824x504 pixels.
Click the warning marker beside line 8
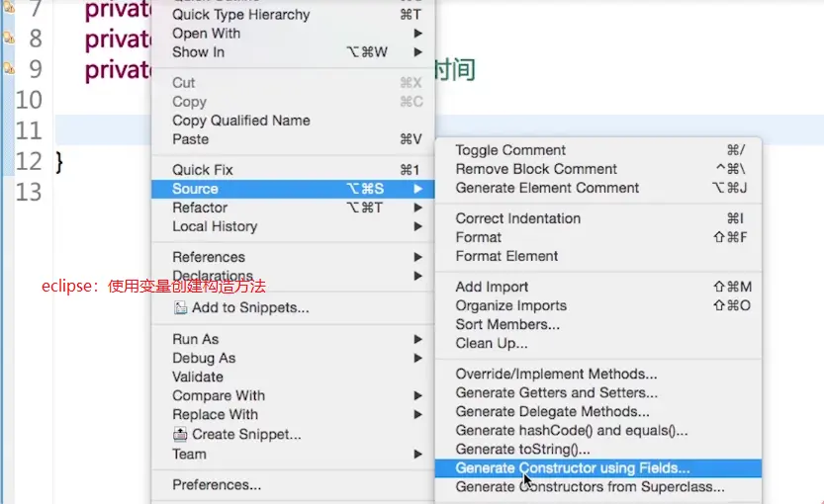point(8,39)
